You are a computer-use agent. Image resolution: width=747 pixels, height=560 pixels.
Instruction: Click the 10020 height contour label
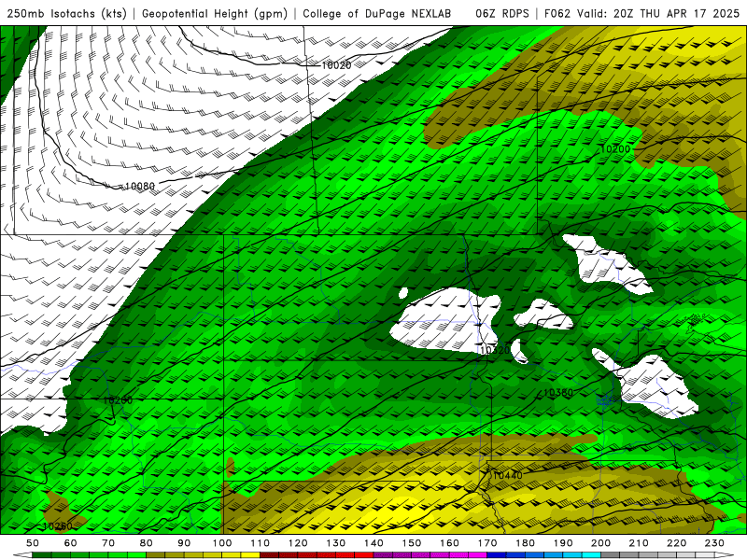click(x=336, y=65)
